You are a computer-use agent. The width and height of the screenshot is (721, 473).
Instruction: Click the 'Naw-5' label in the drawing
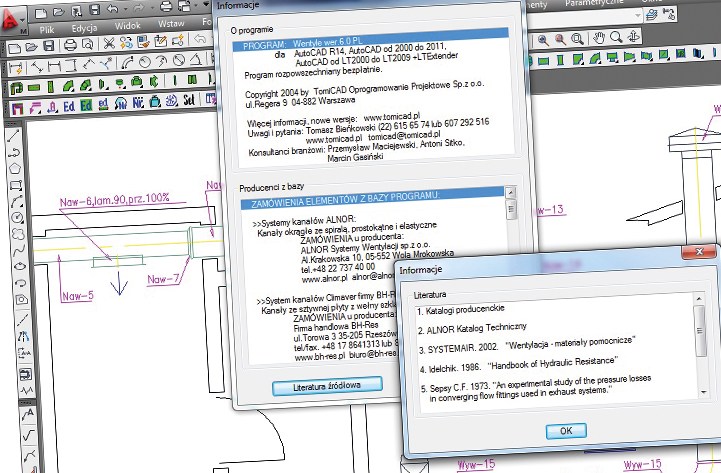pyautogui.click(x=78, y=296)
